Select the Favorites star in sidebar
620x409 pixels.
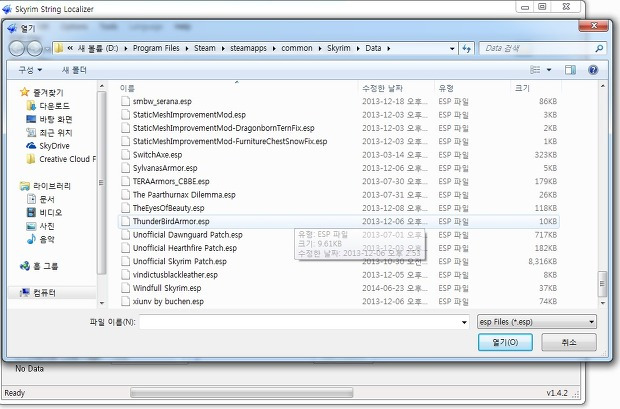[x=25, y=92]
